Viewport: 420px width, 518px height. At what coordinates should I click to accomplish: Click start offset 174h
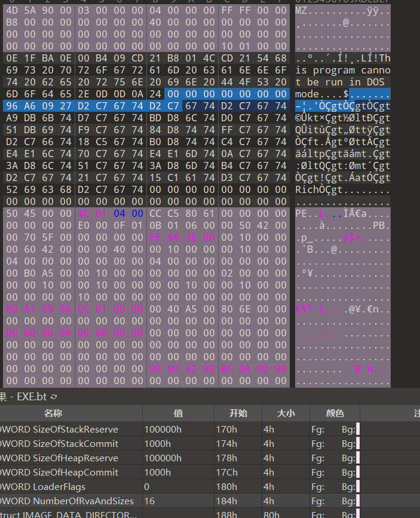pos(226,443)
